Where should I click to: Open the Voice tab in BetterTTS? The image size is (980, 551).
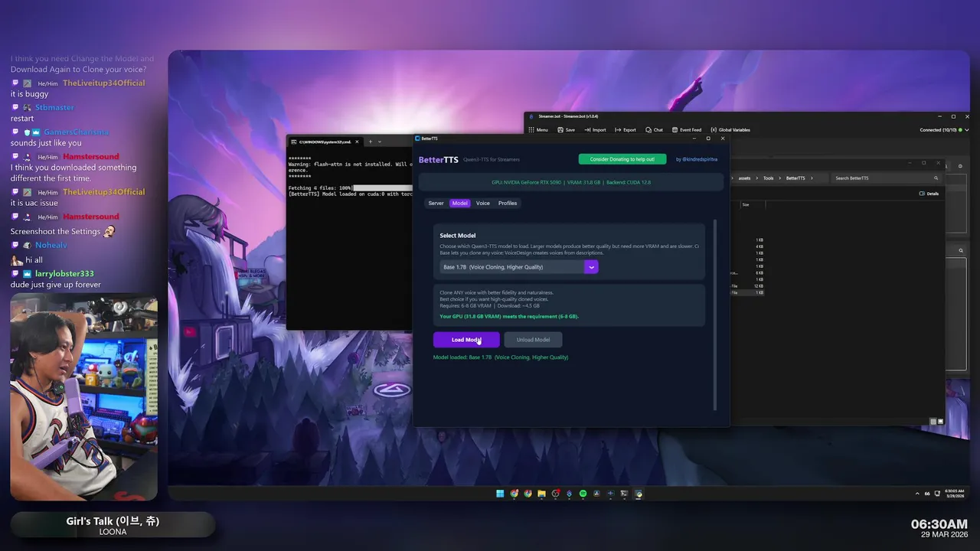pos(482,203)
